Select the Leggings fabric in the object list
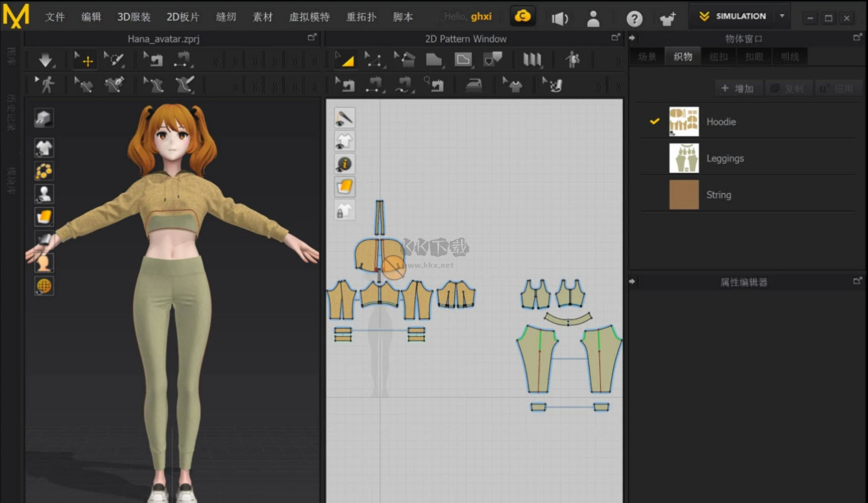The image size is (868, 503). (x=725, y=158)
